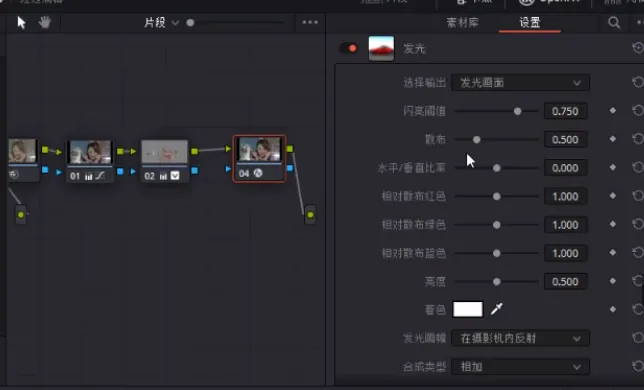The width and height of the screenshot is (644, 390).
Task: Reset the 散布 parameter
Action: (x=638, y=139)
